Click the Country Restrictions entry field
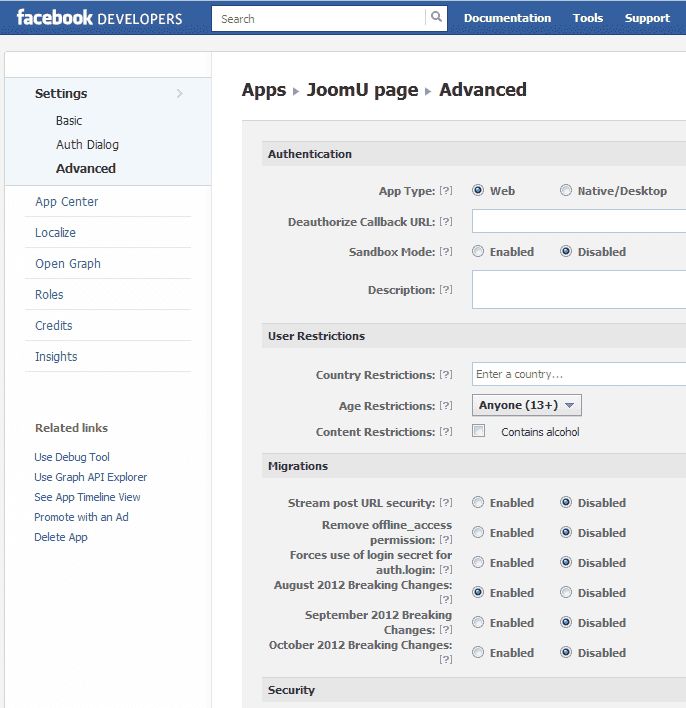 point(578,374)
